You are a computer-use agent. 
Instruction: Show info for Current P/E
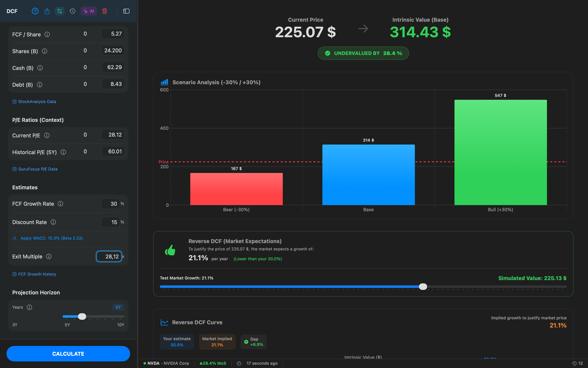[47, 135]
